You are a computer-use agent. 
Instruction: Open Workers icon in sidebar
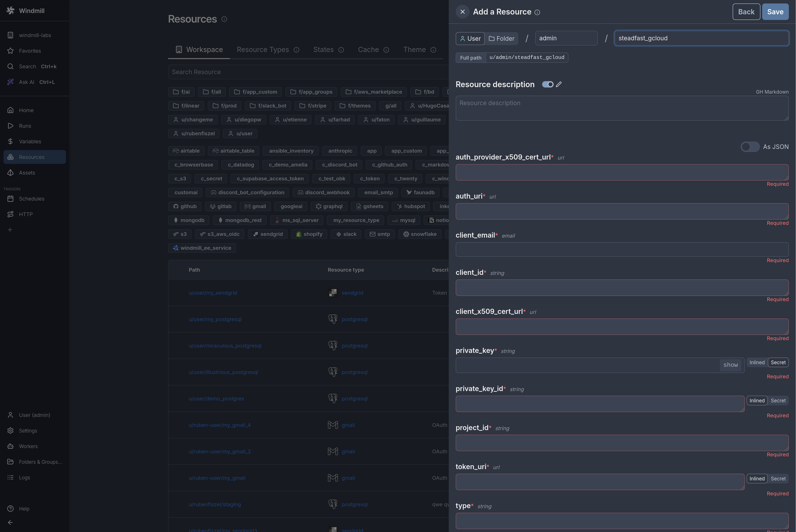[11, 446]
